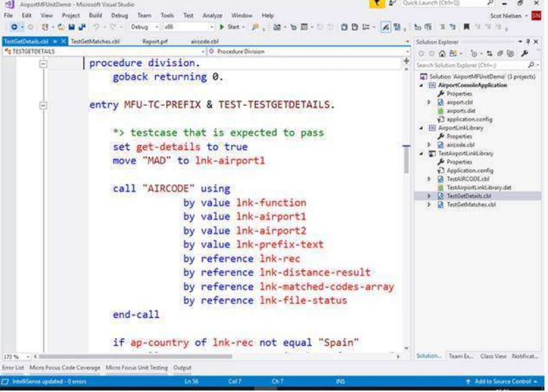Click the Solution Explorer Home icon
548x392 pixels.
[442, 54]
